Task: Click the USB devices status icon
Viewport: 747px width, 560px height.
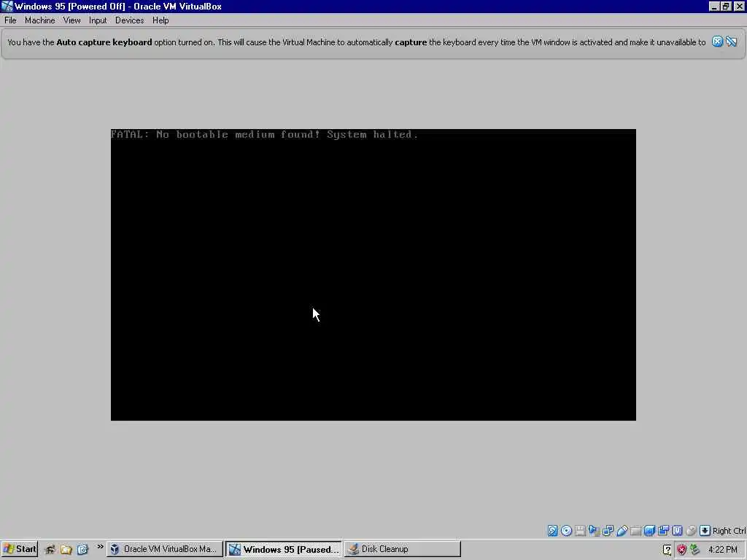Action: [622, 531]
